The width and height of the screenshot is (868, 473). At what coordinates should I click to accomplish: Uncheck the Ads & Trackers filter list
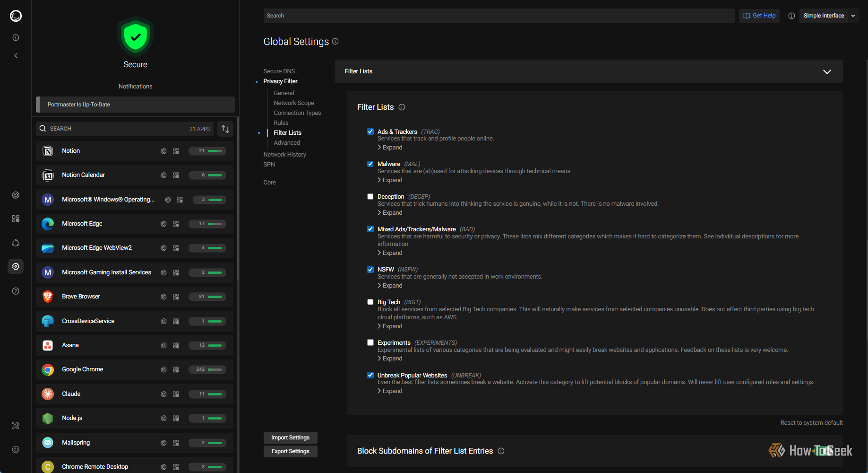tap(370, 131)
